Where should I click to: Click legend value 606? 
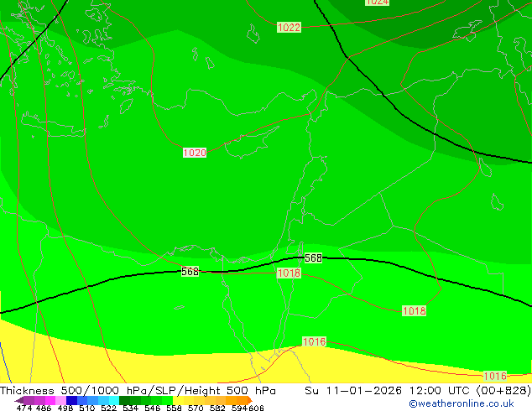click(256, 408)
